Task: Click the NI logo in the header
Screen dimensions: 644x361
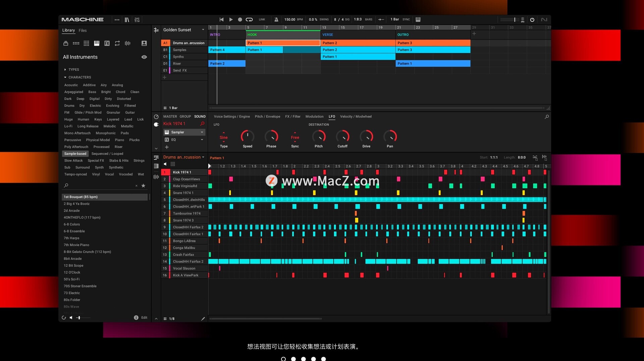Action: 544,20
